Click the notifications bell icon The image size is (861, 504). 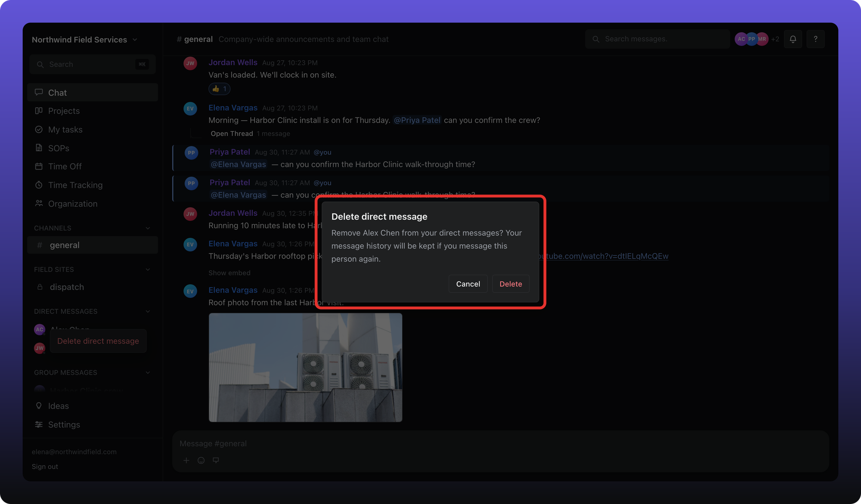793,39
